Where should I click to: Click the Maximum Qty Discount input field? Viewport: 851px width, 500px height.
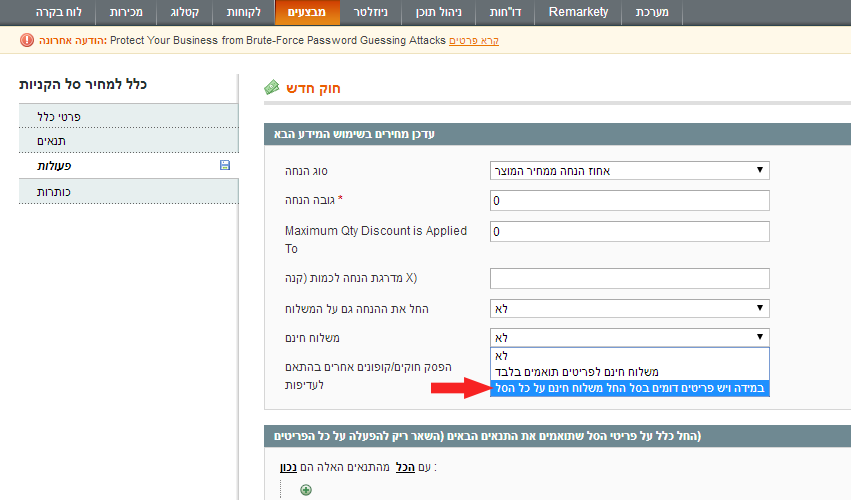[x=629, y=232]
